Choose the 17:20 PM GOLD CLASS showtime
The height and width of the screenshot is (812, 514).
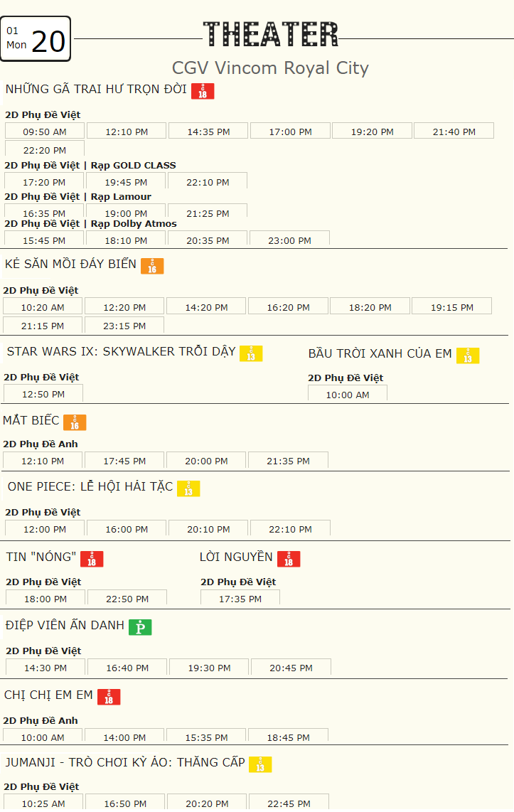coord(44,181)
